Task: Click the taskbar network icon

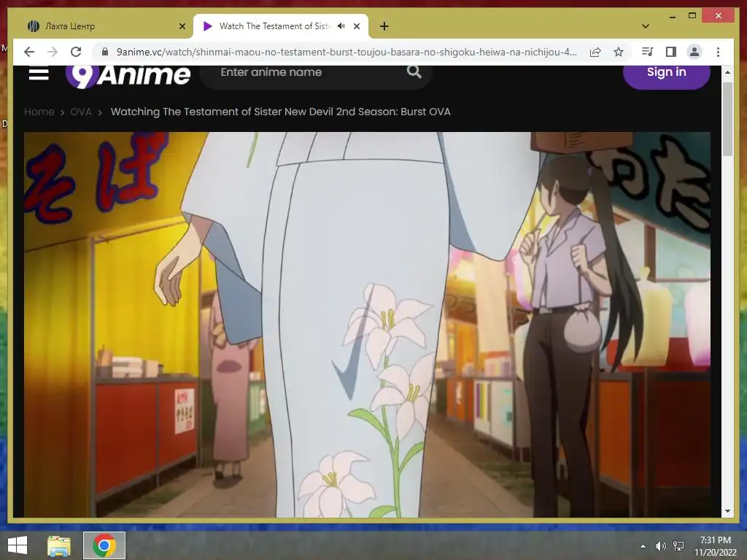Action: (678, 546)
